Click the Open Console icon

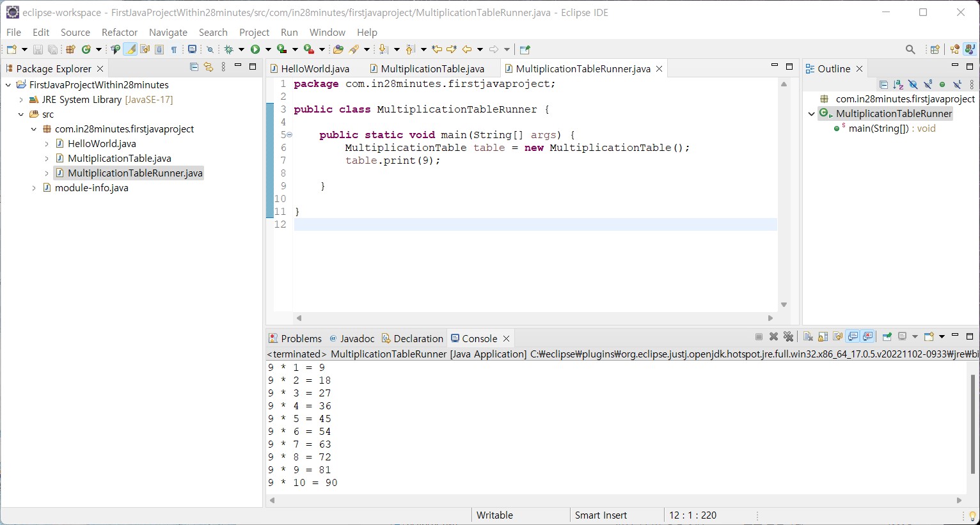click(x=929, y=336)
